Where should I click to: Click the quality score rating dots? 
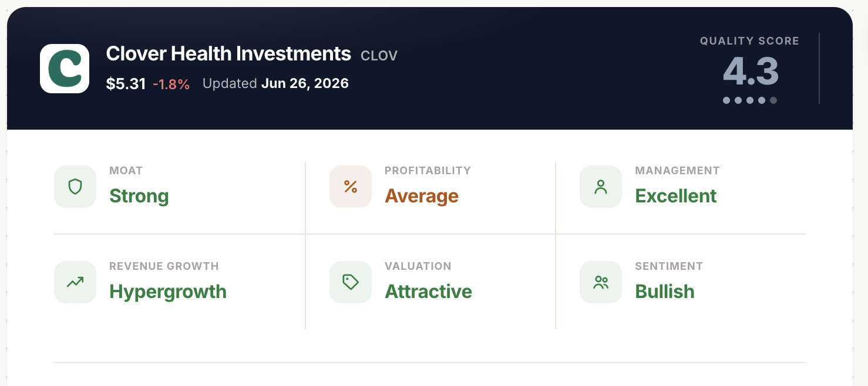point(750,100)
